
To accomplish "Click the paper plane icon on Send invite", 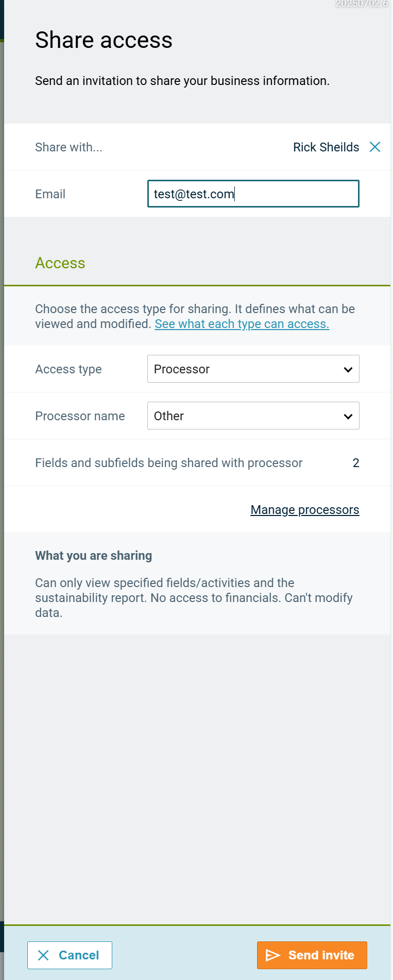I will click(x=273, y=955).
